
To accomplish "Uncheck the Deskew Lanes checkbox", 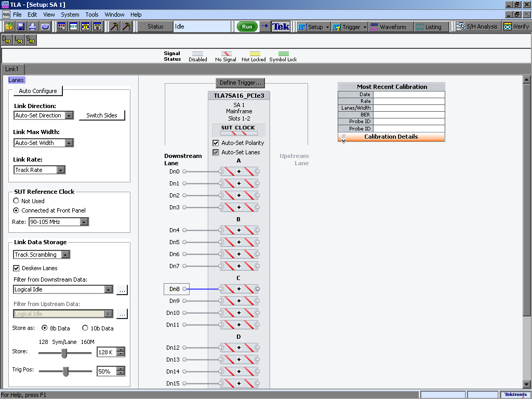I will (16, 268).
